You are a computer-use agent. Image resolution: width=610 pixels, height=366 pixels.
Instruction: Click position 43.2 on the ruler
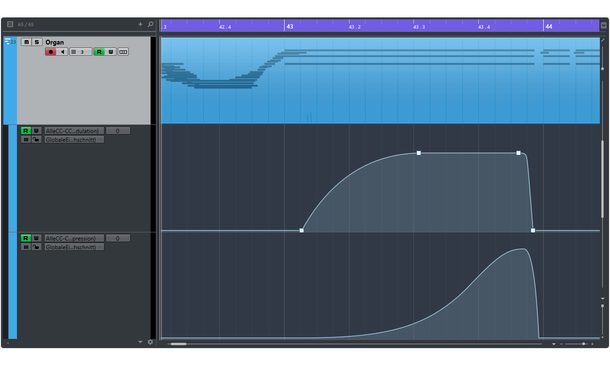(x=354, y=27)
